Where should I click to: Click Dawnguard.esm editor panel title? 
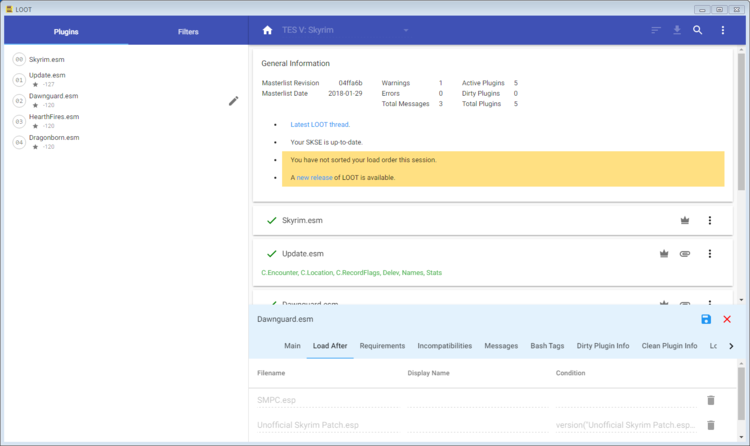[x=285, y=319]
